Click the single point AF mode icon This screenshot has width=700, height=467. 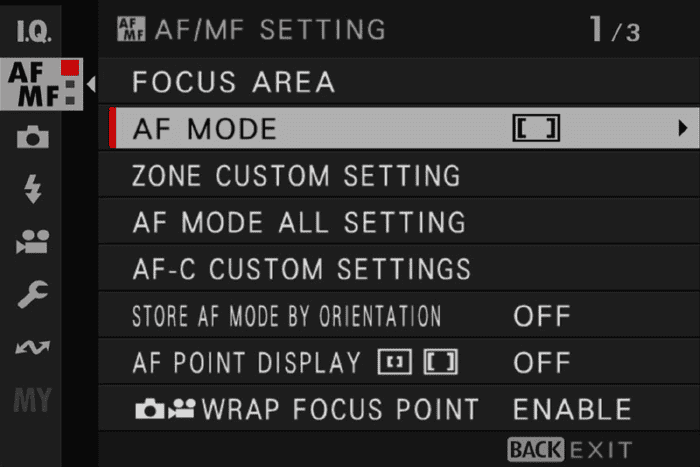click(536, 128)
